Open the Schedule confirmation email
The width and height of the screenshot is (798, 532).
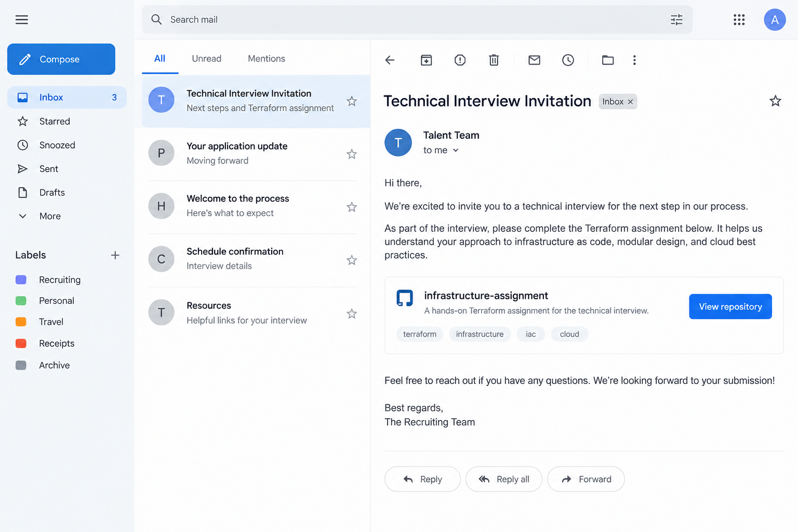click(x=253, y=259)
